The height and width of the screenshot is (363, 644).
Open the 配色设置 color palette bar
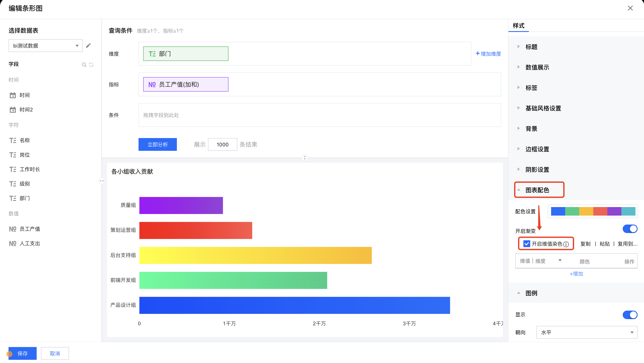point(593,211)
